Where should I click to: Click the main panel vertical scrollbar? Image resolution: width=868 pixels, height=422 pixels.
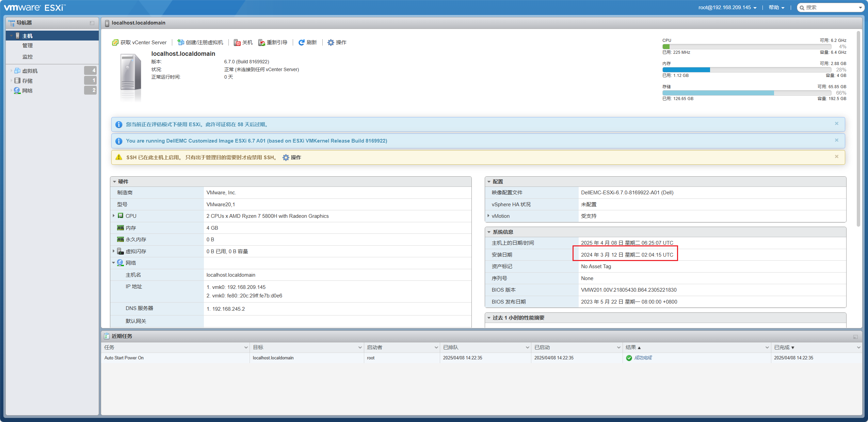(858, 129)
